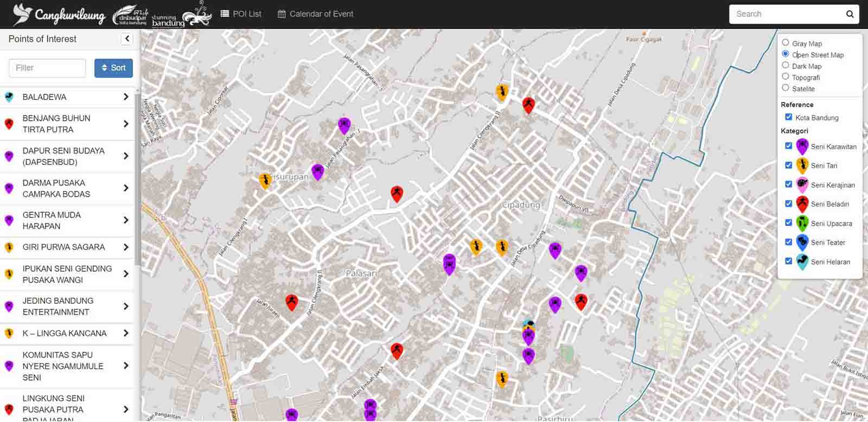Click the Seni Helaran legend icon
This screenshot has height=422, width=868.
click(802, 262)
